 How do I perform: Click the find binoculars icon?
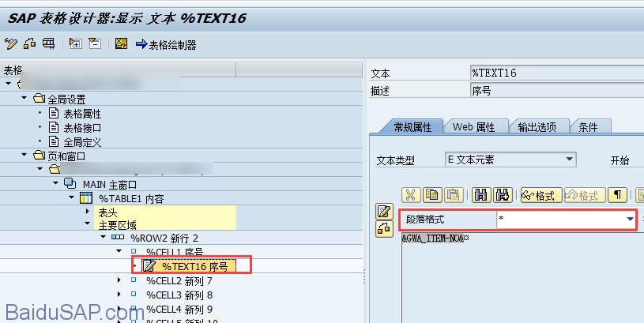tap(481, 195)
